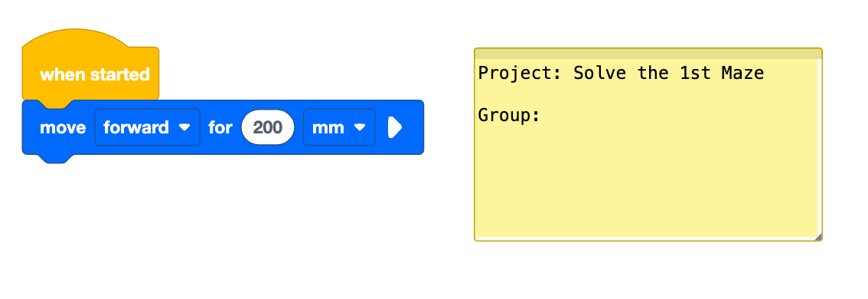Place cursor after "Group:" in the note

click(x=541, y=116)
